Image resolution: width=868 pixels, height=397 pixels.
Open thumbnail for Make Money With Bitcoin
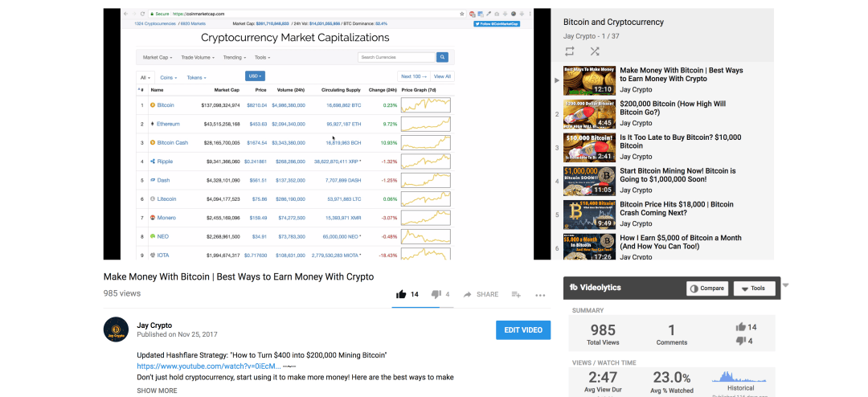pyautogui.click(x=589, y=81)
